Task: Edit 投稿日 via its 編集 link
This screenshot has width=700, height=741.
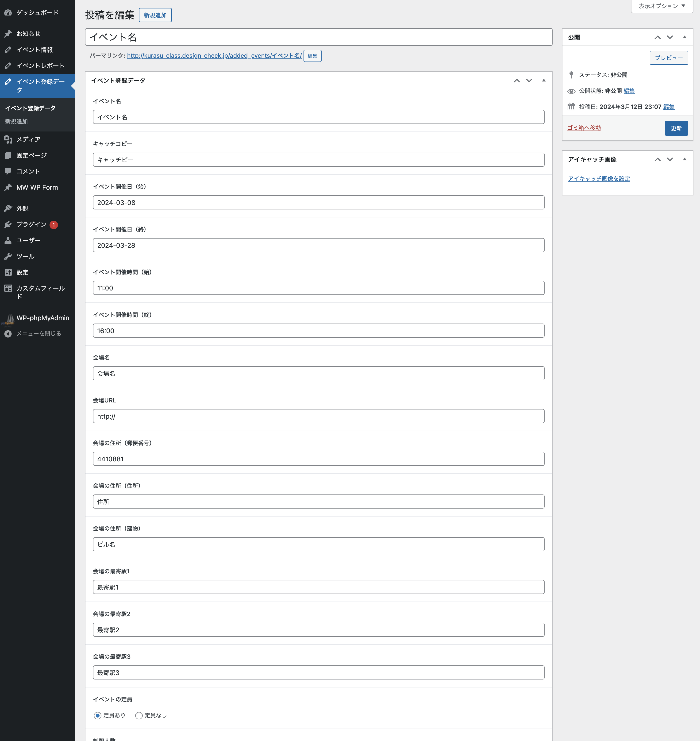Action: pos(669,107)
